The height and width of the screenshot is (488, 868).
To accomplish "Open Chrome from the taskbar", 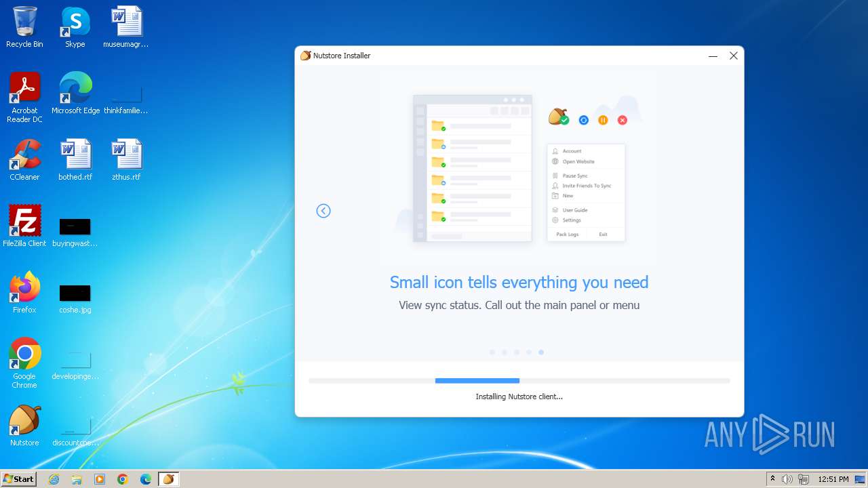I will pyautogui.click(x=123, y=479).
